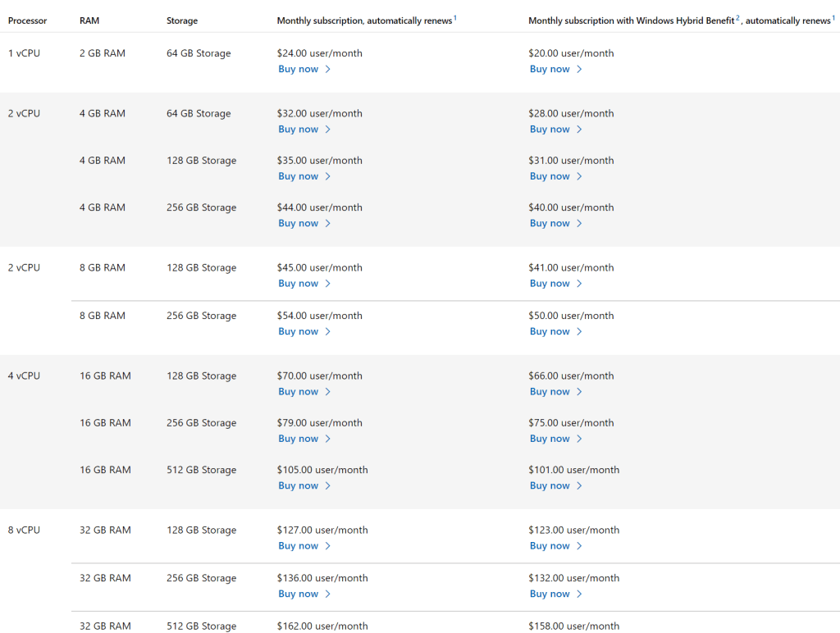The width and height of the screenshot is (840, 633).
Task: Click the chevron arrow beside $132.00 Buy now
Action: [579, 594]
